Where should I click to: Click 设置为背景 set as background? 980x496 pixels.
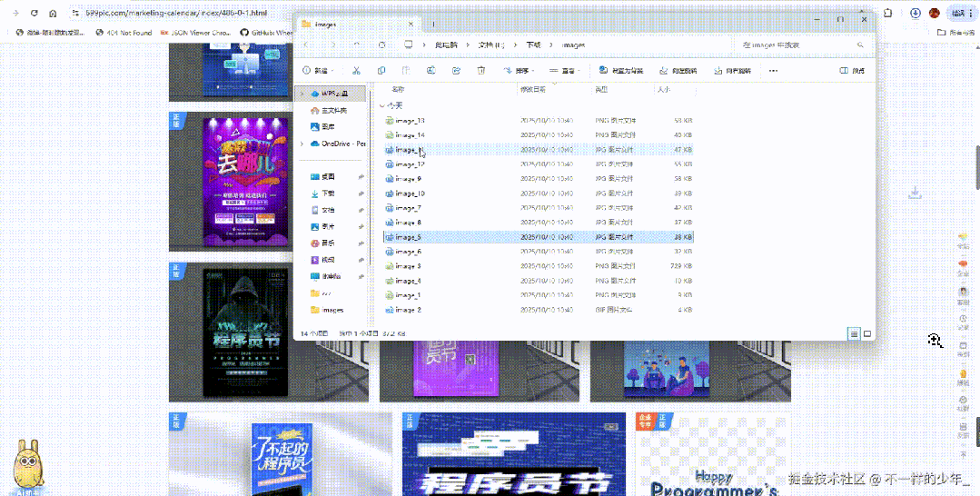coord(620,71)
